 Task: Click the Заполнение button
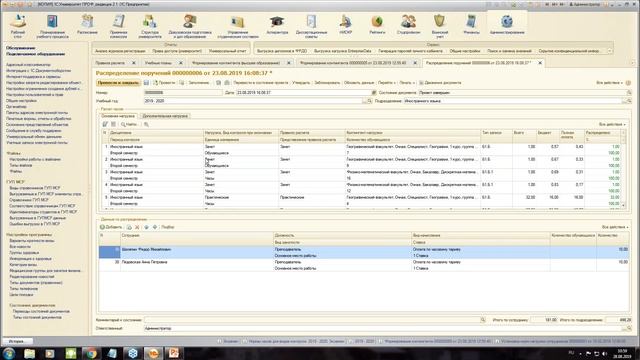[198, 83]
